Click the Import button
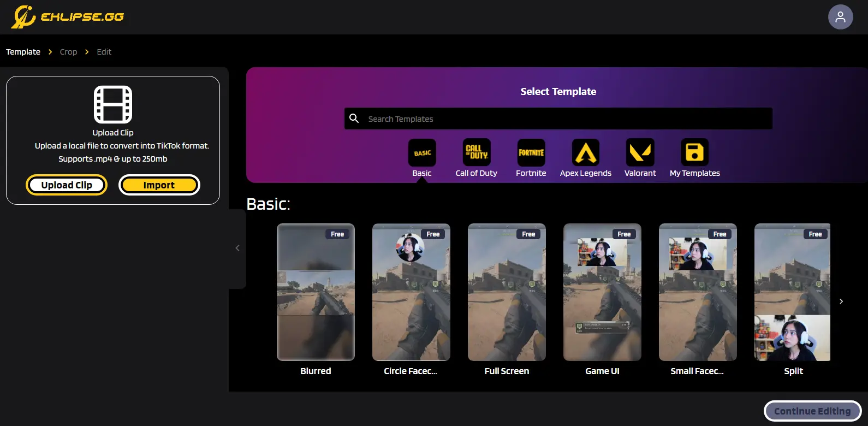The width and height of the screenshot is (868, 426). (159, 185)
